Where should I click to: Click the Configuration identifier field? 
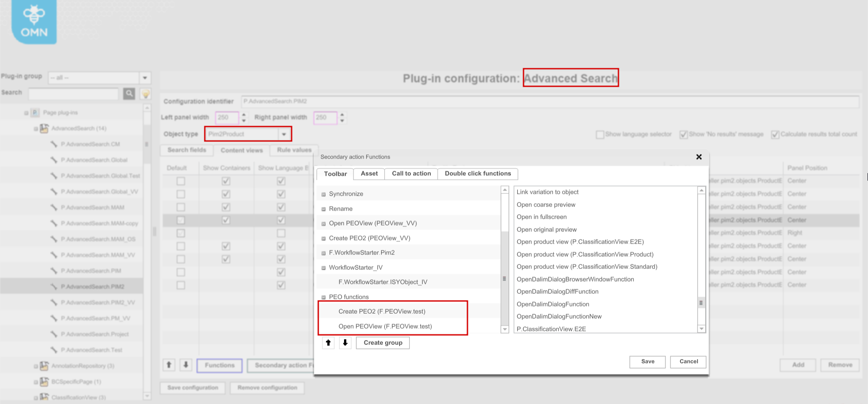coord(550,102)
